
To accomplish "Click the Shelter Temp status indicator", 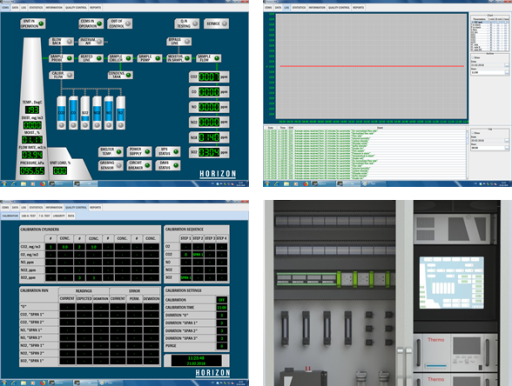I will click(x=111, y=152).
